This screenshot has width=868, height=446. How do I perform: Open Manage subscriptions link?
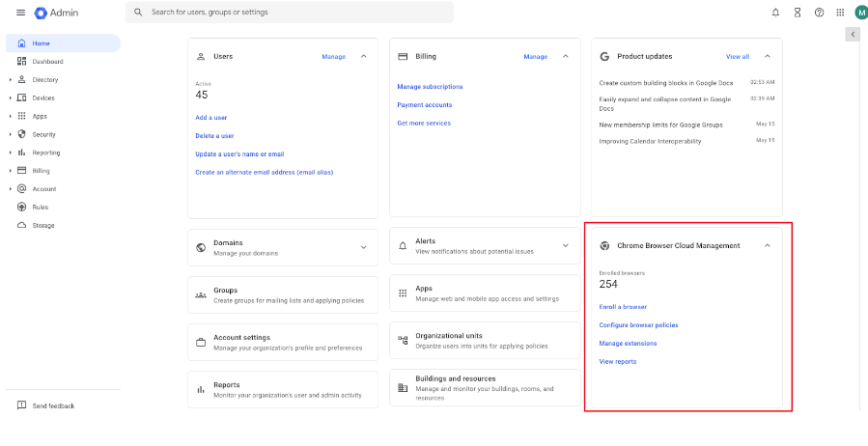click(x=430, y=87)
